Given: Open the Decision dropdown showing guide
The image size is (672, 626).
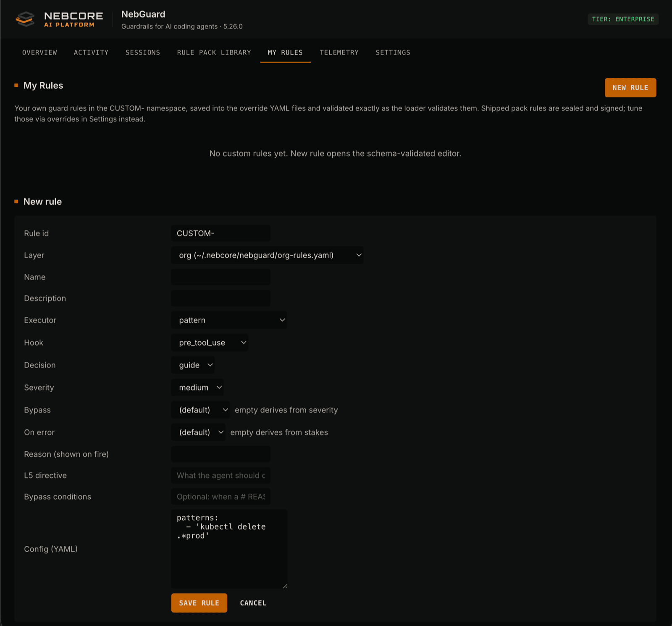Looking at the screenshot, I should [x=193, y=365].
